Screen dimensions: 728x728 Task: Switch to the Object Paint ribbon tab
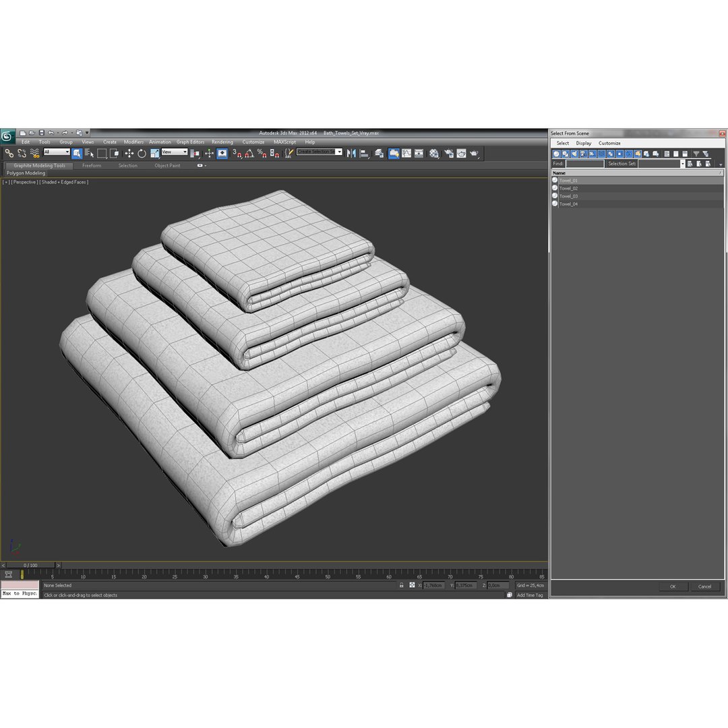[x=167, y=165]
